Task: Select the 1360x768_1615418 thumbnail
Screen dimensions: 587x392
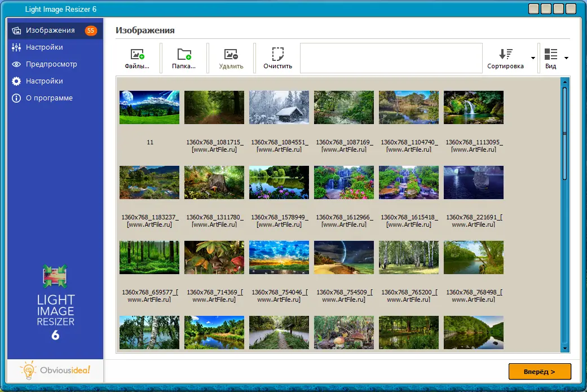Action: [x=409, y=182]
